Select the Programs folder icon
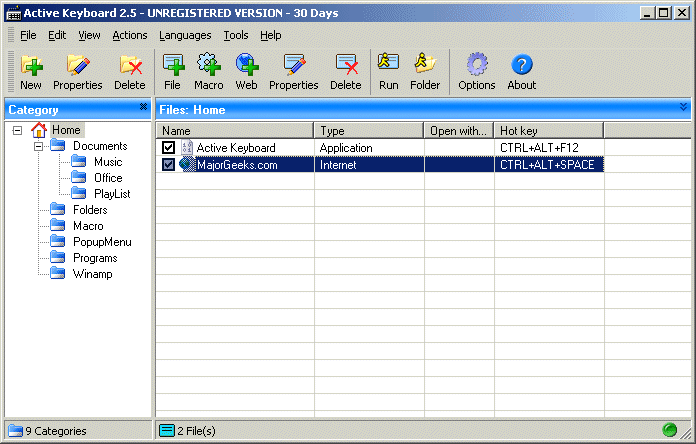The image size is (696, 444). pyautogui.click(x=58, y=257)
